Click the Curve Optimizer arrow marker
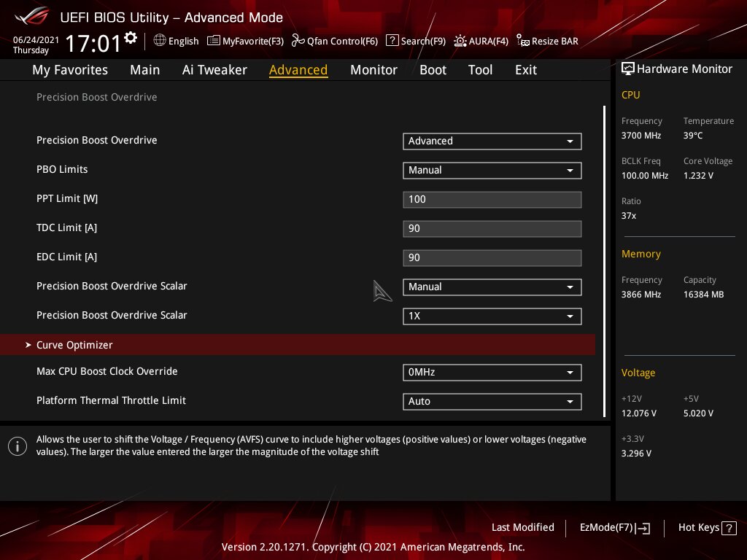This screenshot has height=560, width=747. point(28,345)
